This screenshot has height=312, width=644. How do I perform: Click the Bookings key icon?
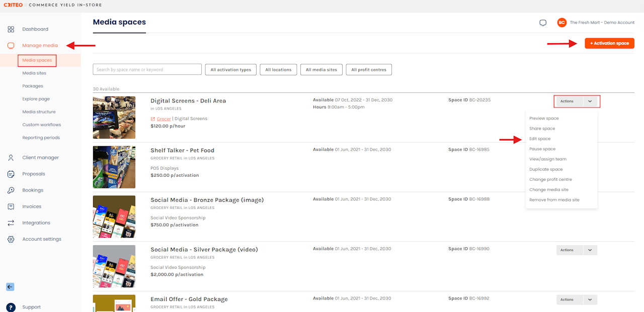(11, 190)
